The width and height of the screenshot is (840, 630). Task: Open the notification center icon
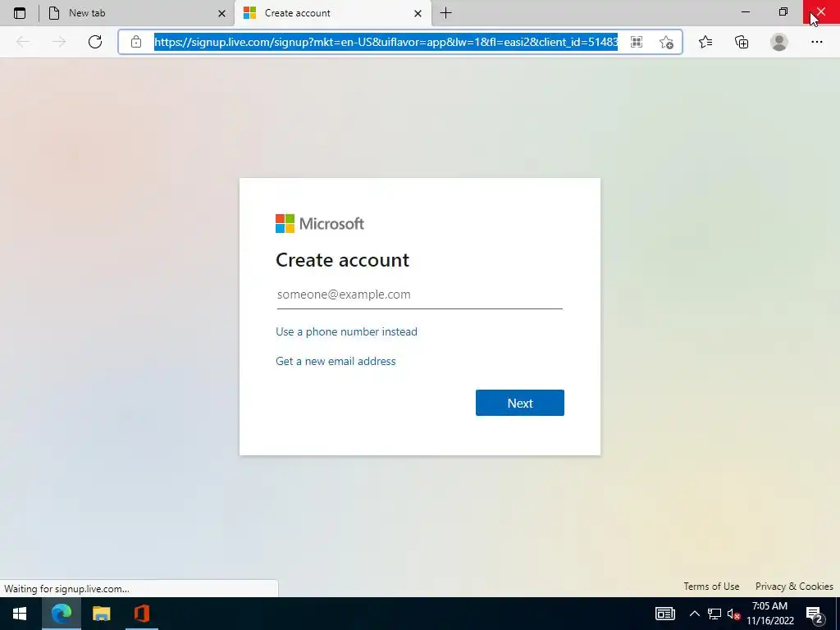pyautogui.click(x=815, y=615)
